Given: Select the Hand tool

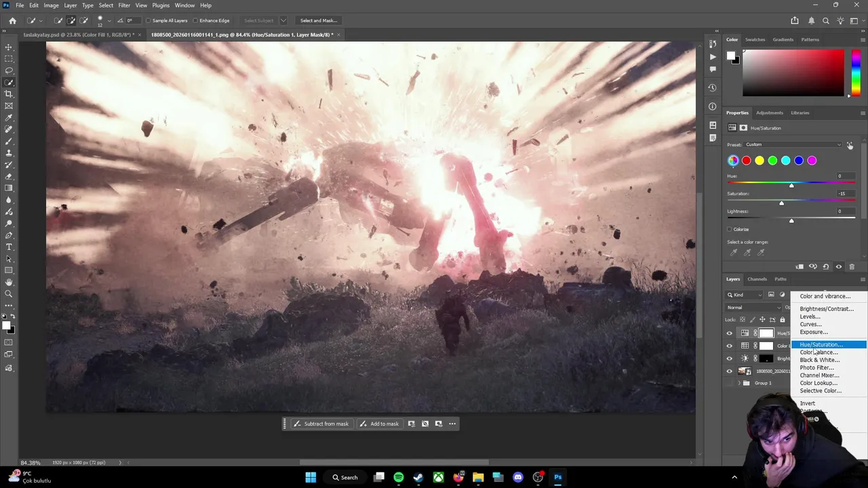Looking at the screenshot, I should 9,282.
